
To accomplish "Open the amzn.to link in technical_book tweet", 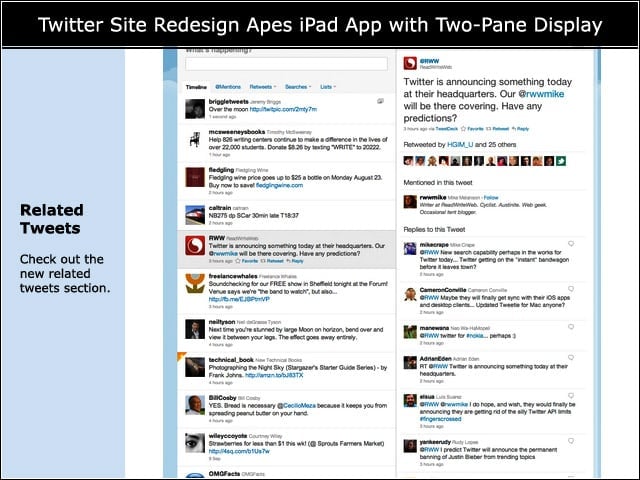I will pos(274,375).
